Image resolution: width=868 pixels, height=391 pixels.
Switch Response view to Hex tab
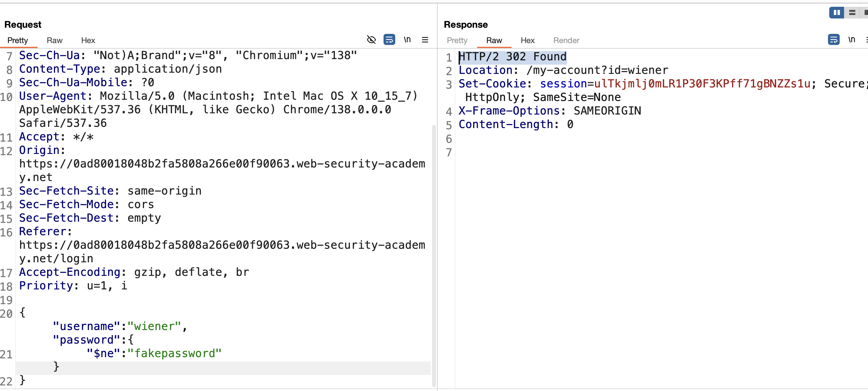(527, 40)
